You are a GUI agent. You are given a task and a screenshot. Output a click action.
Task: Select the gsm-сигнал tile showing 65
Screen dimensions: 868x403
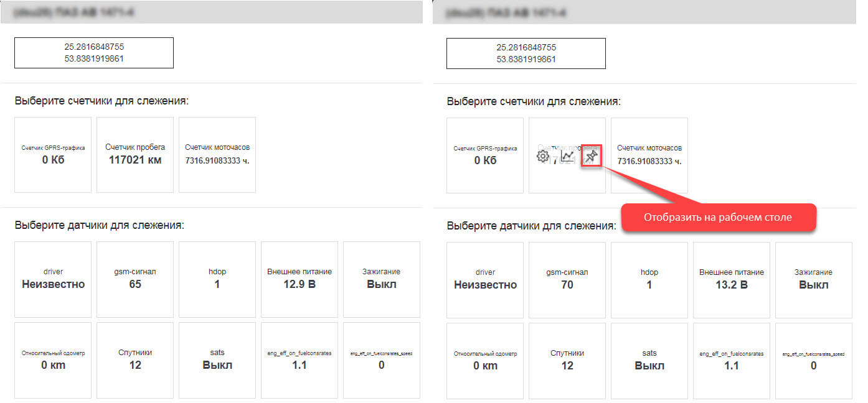coord(135,279)
